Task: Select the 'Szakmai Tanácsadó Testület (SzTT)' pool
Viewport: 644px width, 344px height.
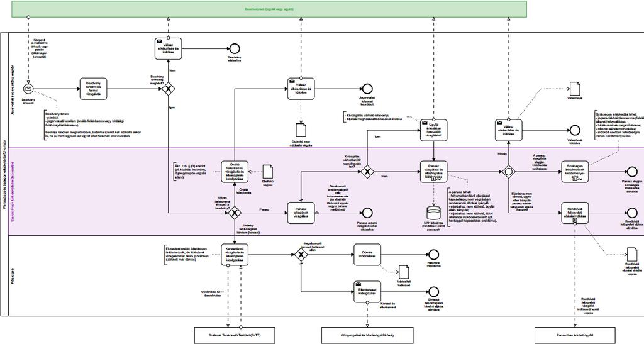Action: point(235,335)
